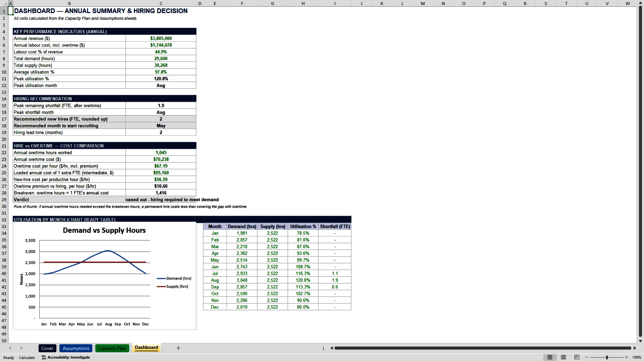Screen dimensions: 644x361
Task: Click horizontal scrollbar right arrow
Action: tap(634, 348)
